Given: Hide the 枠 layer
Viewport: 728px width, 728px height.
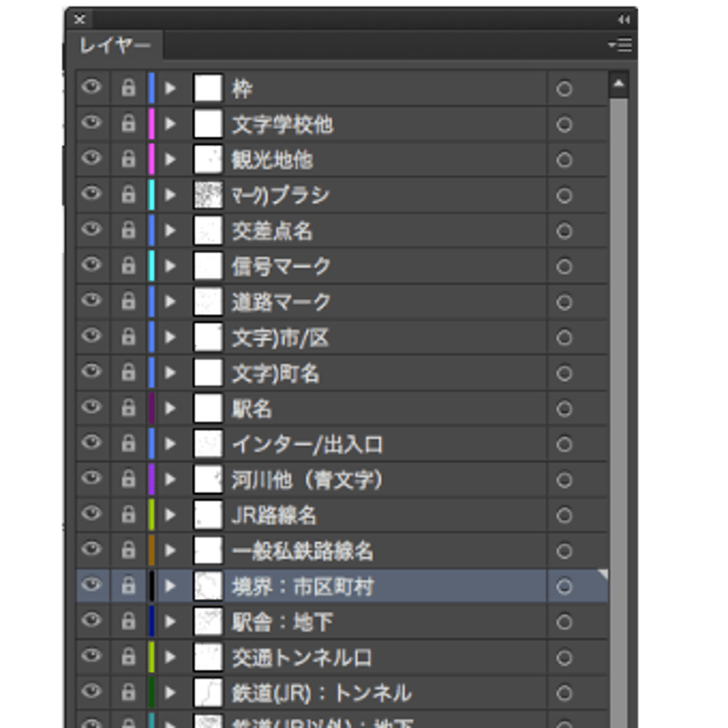Looking at the screenshot, I should coord(92,87).
